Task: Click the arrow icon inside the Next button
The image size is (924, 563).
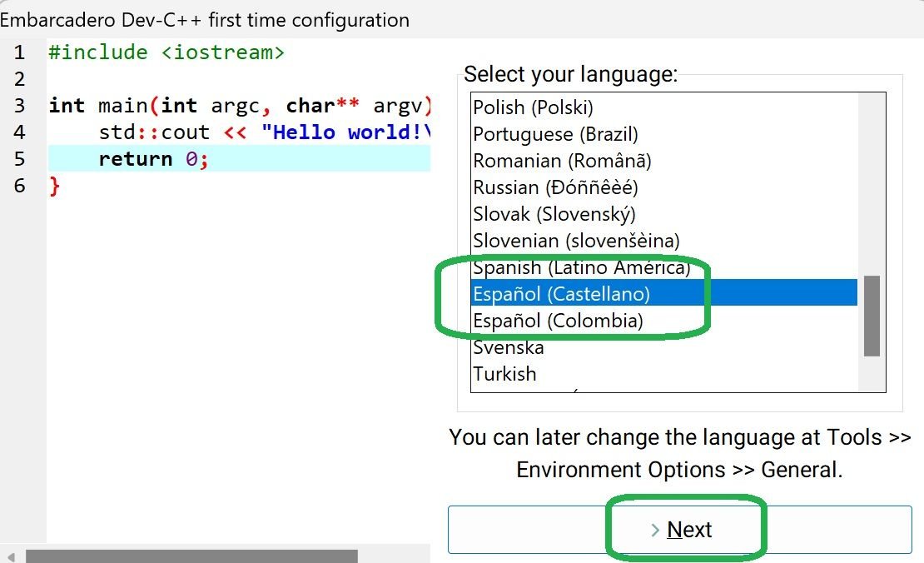Action: click(657, 528)
